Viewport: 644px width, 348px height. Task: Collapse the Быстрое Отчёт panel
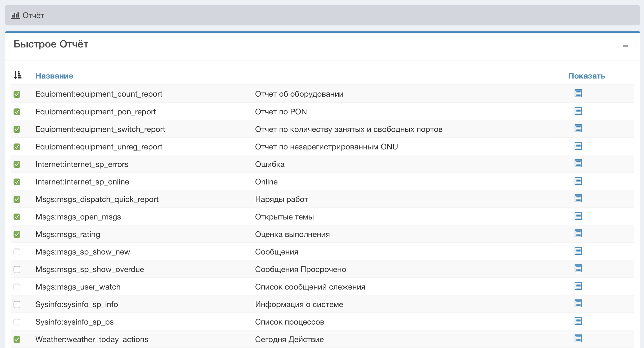tap(625, 46)
